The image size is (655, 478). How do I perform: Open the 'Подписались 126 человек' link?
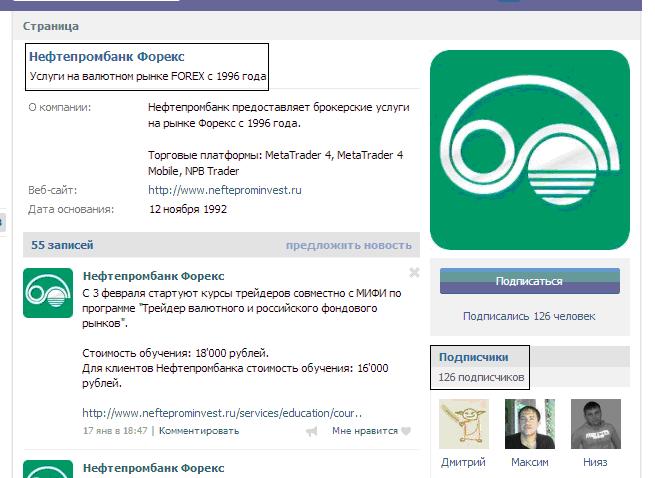529,316
